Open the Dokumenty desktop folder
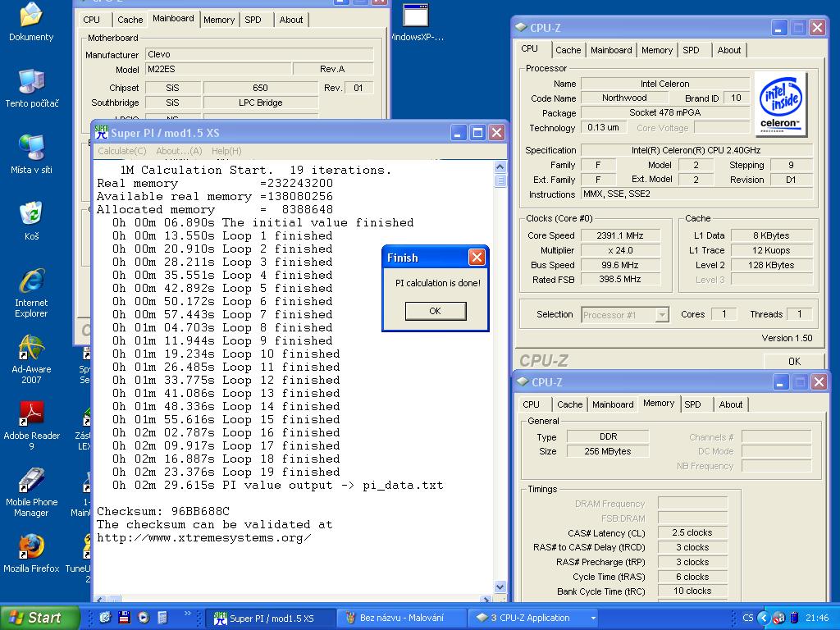This screenshot has height=630, width=840. (x=31, y=21)
